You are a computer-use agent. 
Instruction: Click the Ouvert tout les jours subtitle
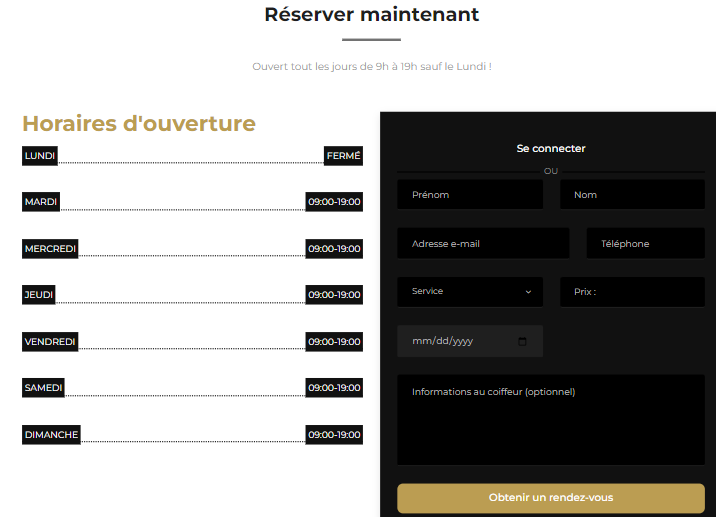tap(372, 67)
